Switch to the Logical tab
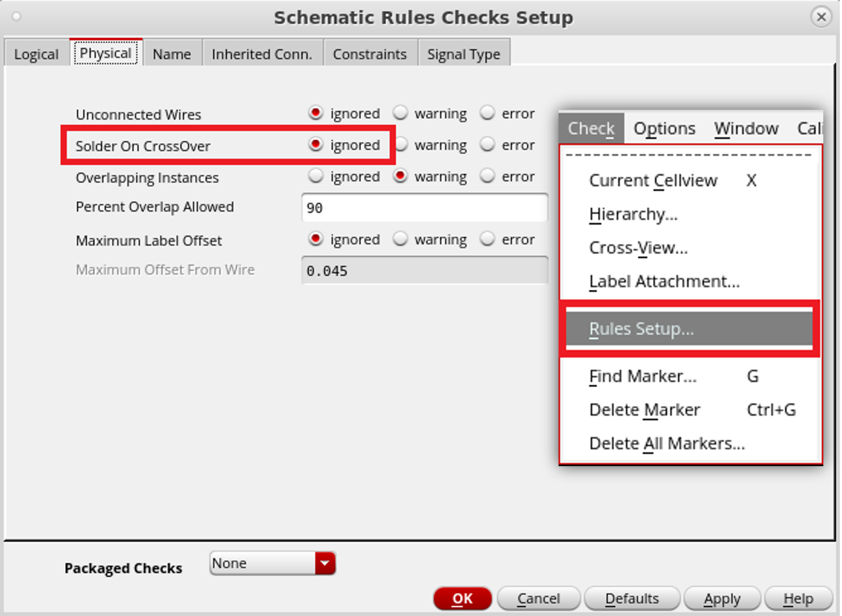Screen dimensions: 842x616 (36, 54)
